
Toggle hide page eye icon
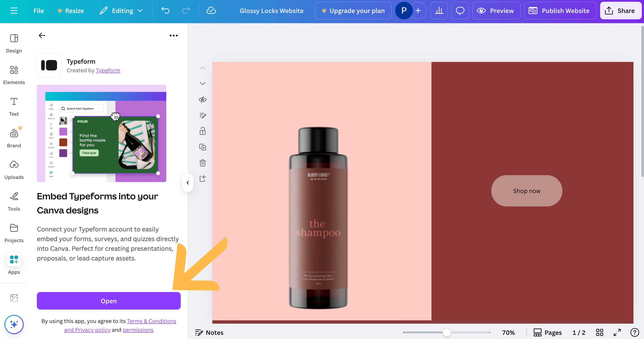click(202, 100)
